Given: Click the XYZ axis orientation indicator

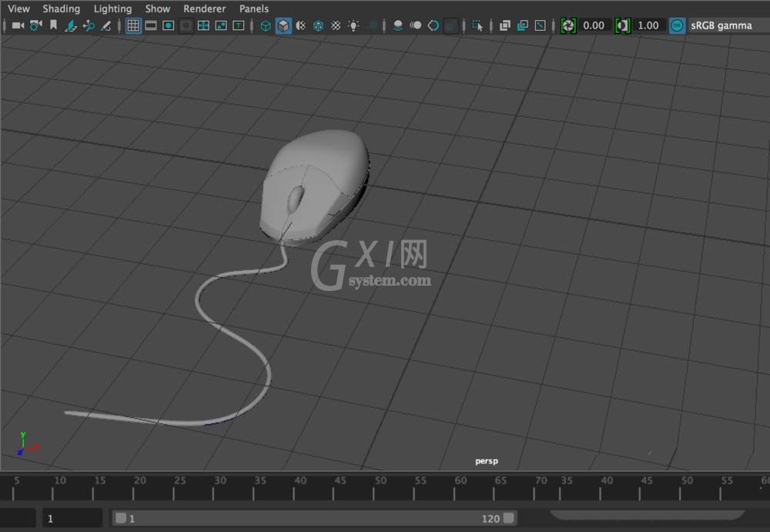Looking at the screenshot, I should click(26, 444).
